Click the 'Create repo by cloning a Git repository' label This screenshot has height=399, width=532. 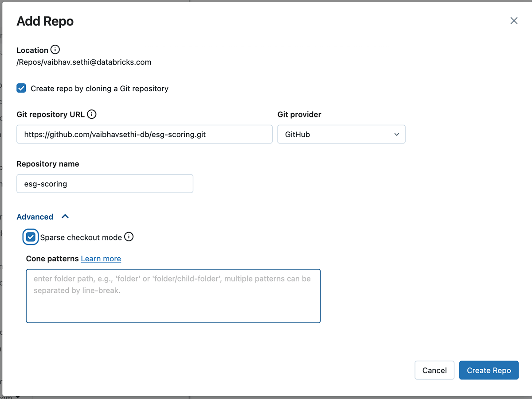(x=99, y=89)
